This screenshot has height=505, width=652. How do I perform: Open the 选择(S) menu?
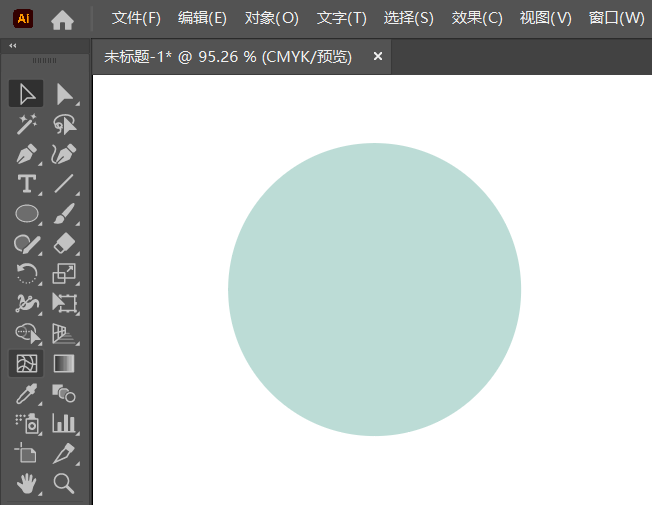coord(409,18)
